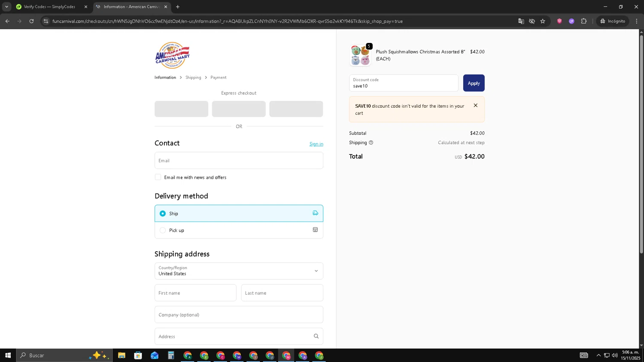Open the purple round extension icon

point(571,21)
